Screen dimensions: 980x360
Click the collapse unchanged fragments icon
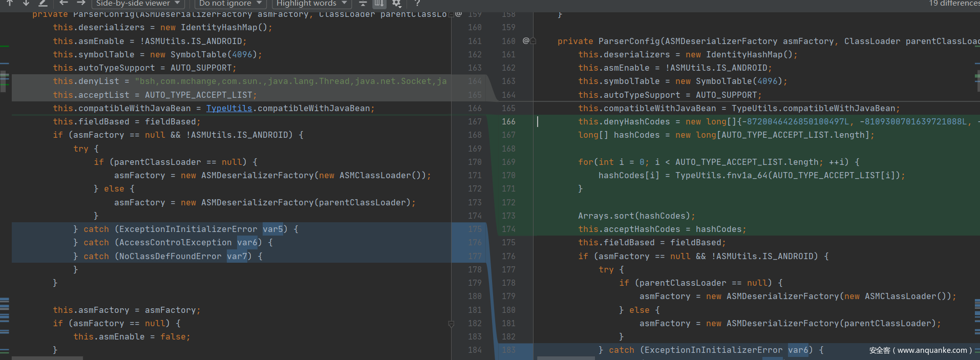click(x=363, y=3)
